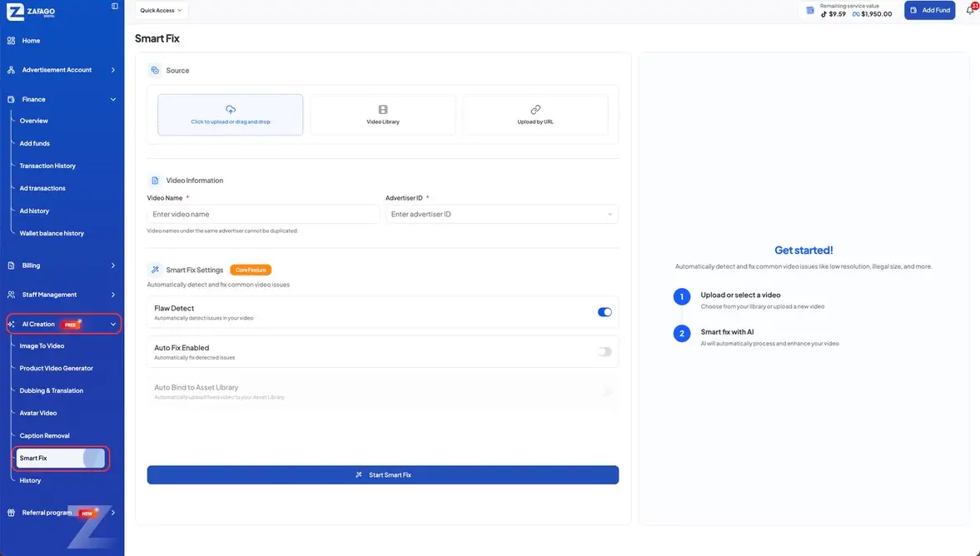Click the step 1 circle icon
The height and width of the screenshot is (556, 980).
[x=682, y=296]
